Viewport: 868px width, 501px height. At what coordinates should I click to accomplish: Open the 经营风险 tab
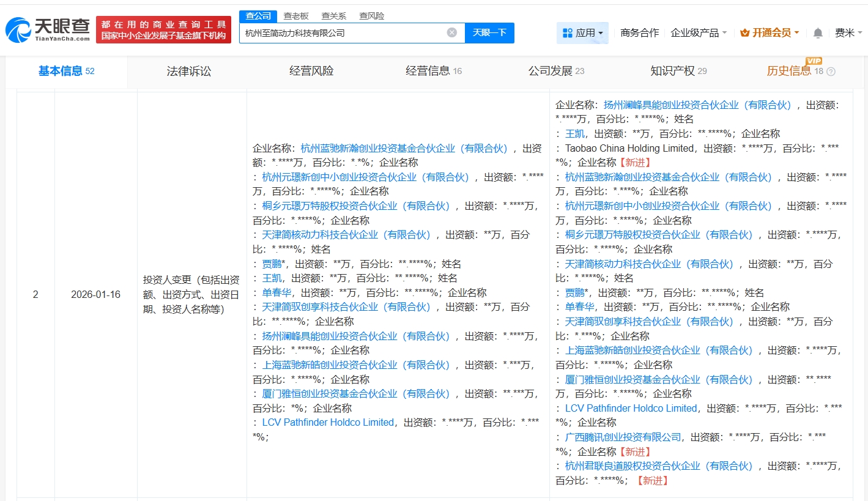pos(311,72)
